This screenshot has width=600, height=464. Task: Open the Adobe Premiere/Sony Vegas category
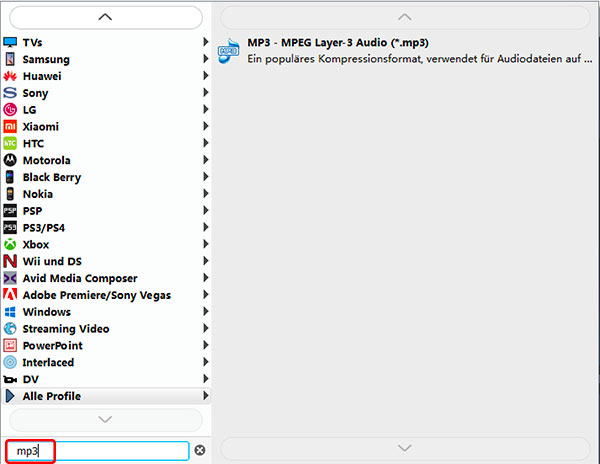point(106,295)
